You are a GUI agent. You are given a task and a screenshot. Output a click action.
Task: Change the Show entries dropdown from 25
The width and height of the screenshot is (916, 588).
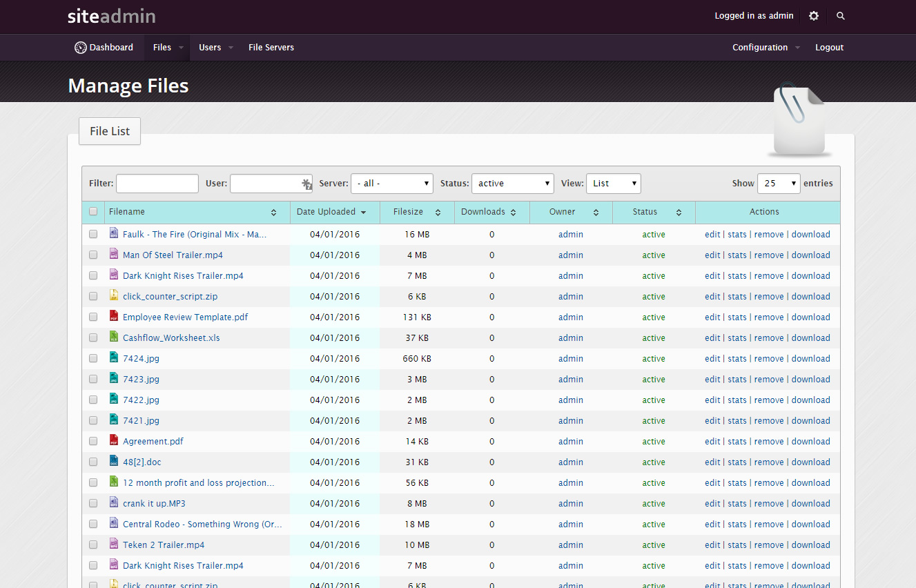778,184
